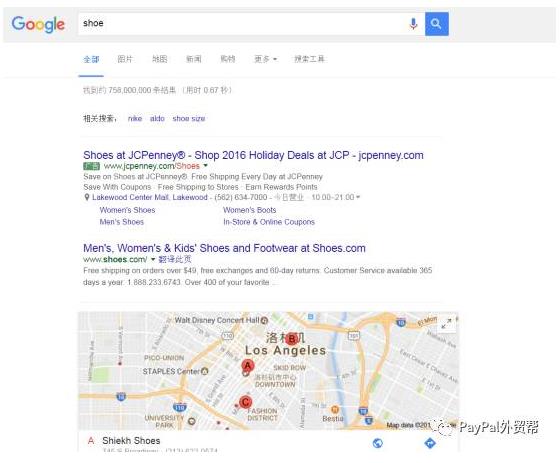The image size is (560, 463).
Task: Open Shoes.com Men's, Women's & Kids' result
Action: coord(224,248)
